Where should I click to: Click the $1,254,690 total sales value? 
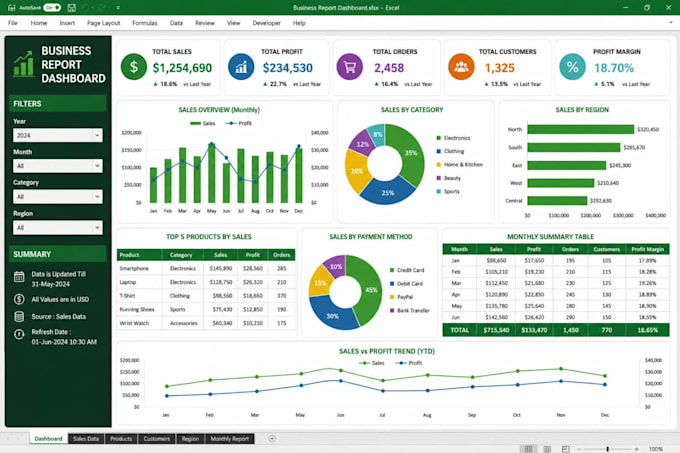tap(182, 68)
